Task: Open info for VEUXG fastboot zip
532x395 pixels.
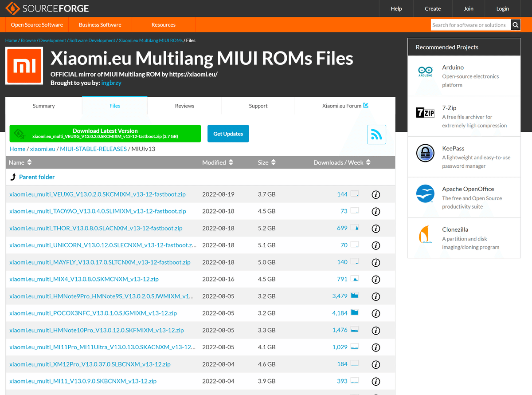Action: pyautogui.click(x=376, y=195)
